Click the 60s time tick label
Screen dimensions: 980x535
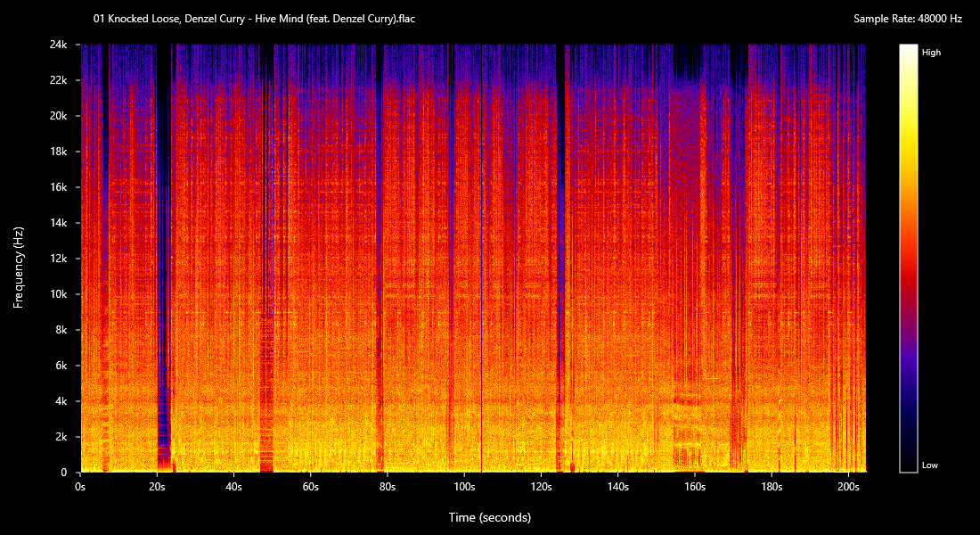tap(311, 487)
